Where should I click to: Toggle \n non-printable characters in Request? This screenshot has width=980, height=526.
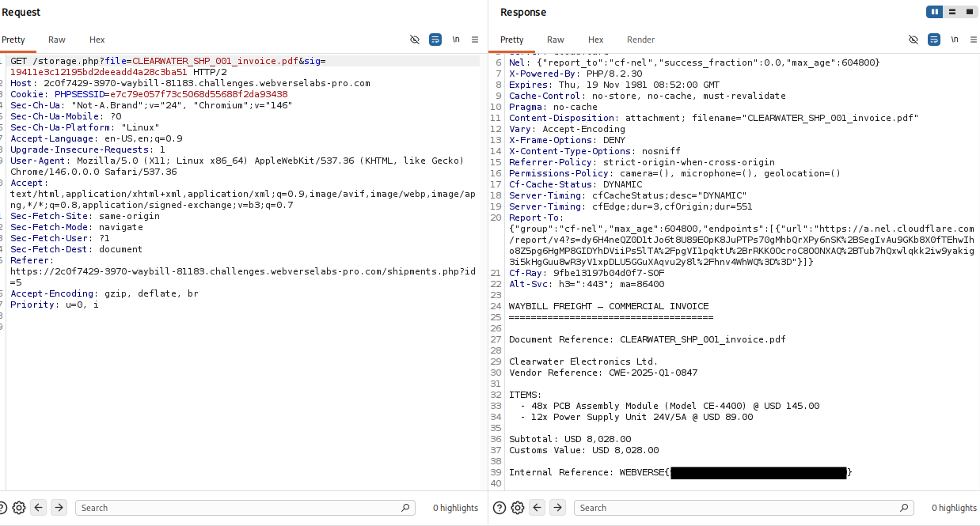(456, 40)
